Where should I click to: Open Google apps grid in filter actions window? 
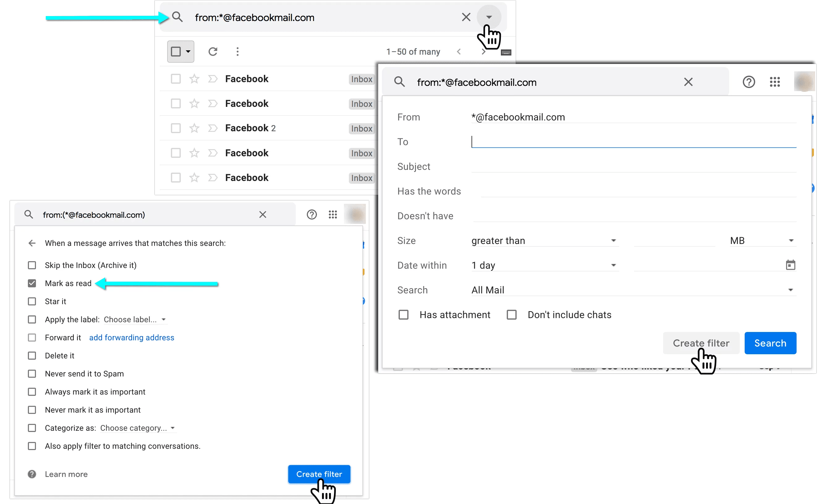click(x=332, y=215)
